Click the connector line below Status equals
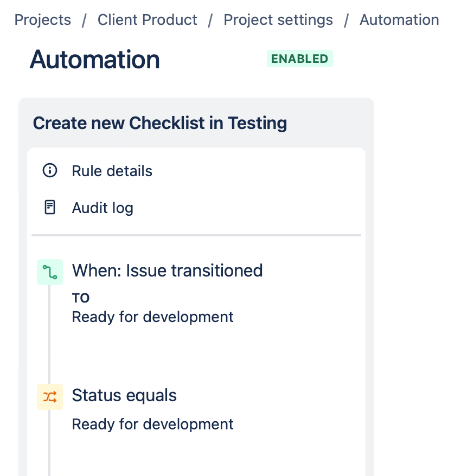Image resolution: width=474 pixels, height=476 pixels. (x=49, y=443)
